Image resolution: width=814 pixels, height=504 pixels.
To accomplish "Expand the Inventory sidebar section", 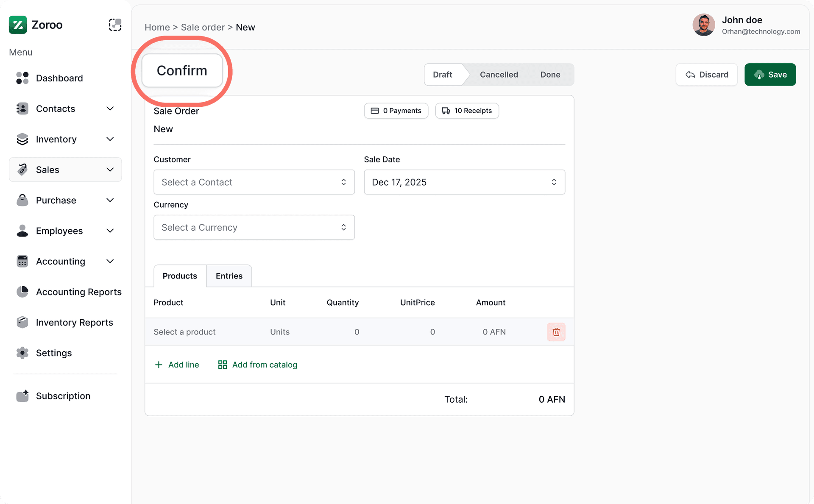I will [110, 139].
